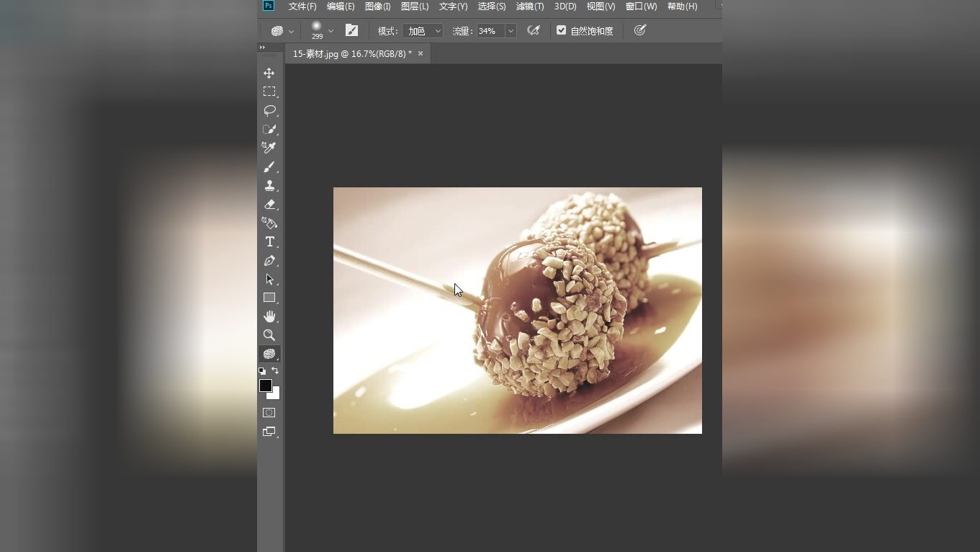Screen dimensions: 980x552
Task: Open the 文字(Y) menu
Action: pos(454,6)
